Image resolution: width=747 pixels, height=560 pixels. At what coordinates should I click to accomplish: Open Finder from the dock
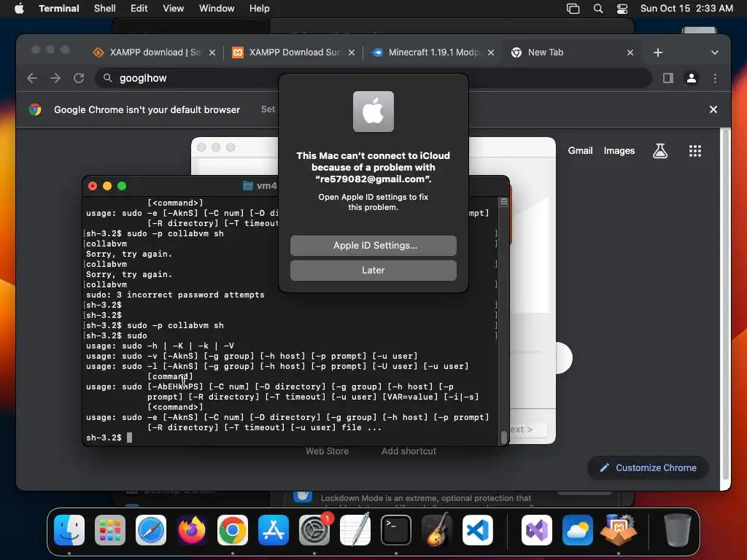click(69, 529)
